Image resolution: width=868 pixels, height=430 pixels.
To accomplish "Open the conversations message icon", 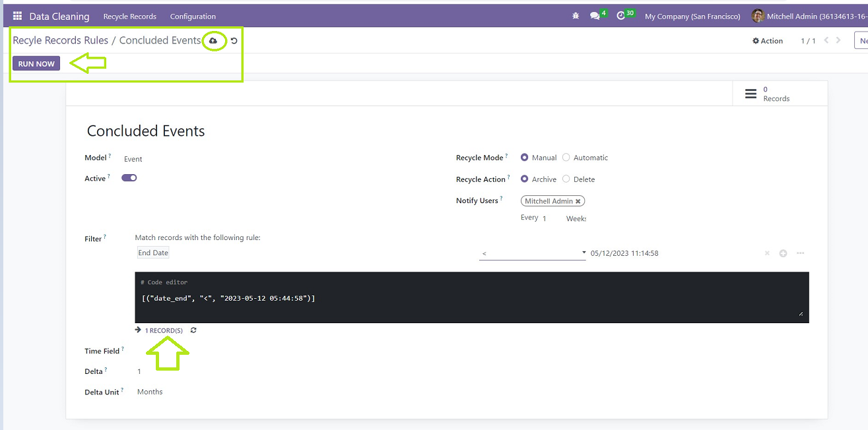I will 595,16.
